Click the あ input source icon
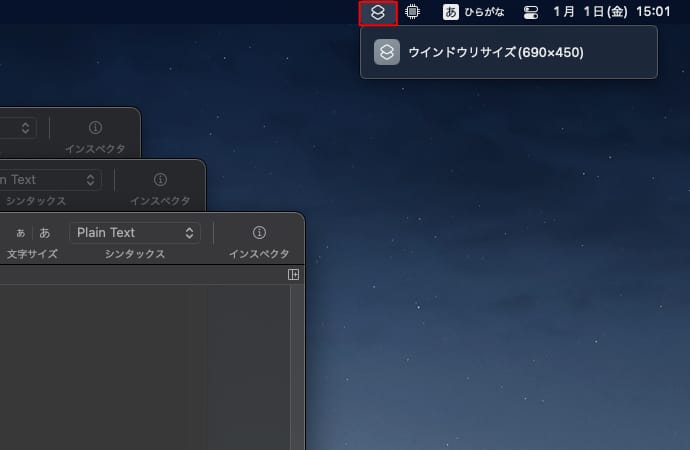 451,13
